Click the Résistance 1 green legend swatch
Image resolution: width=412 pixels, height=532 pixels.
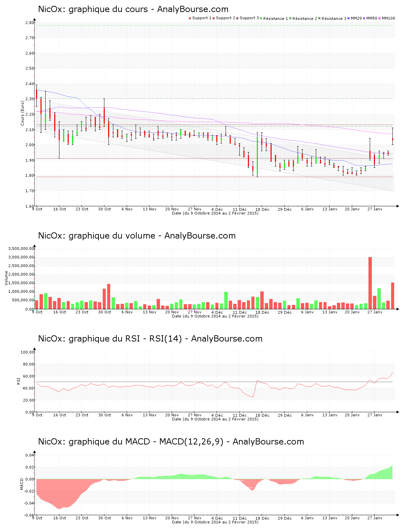261,18
